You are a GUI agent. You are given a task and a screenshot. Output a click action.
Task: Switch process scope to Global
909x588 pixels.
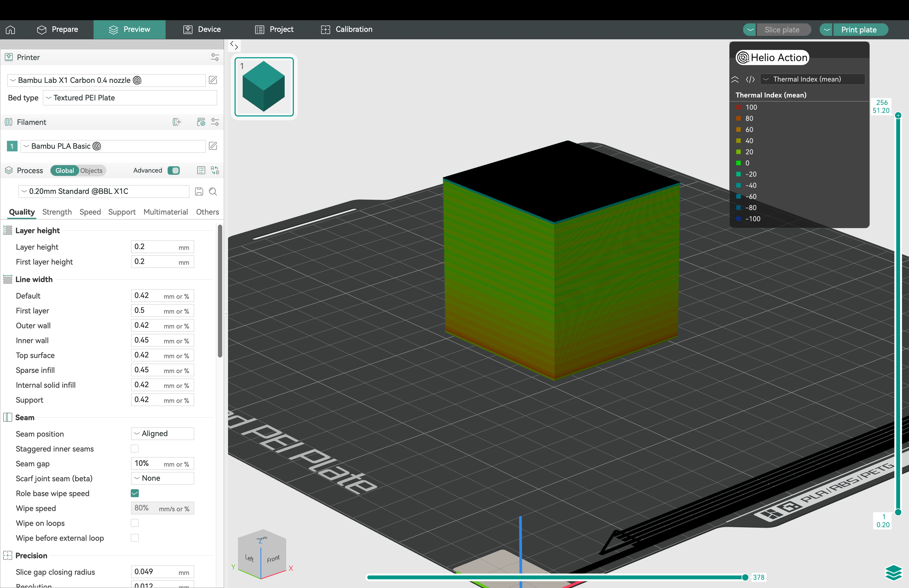[x=65, y=171]
